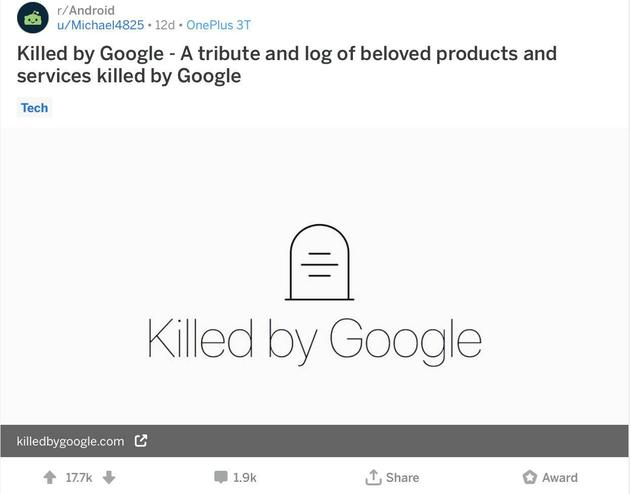
Task: Downvote the Killed by Google post
Action: [109, 478]
